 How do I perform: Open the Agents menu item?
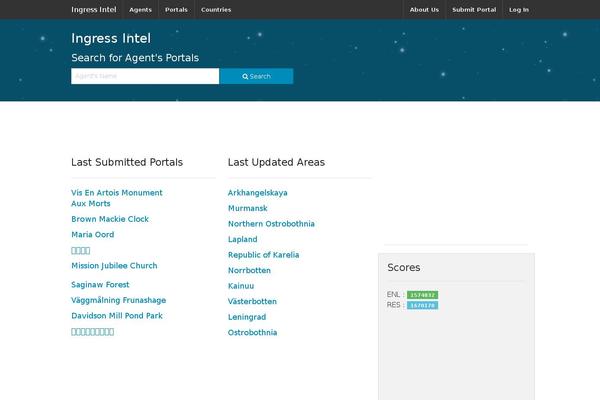tap(140, 10)
